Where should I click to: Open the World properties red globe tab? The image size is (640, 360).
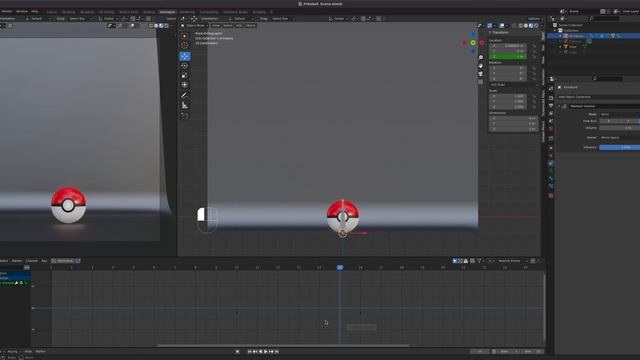pyautogui.click(x=551, y=129)
